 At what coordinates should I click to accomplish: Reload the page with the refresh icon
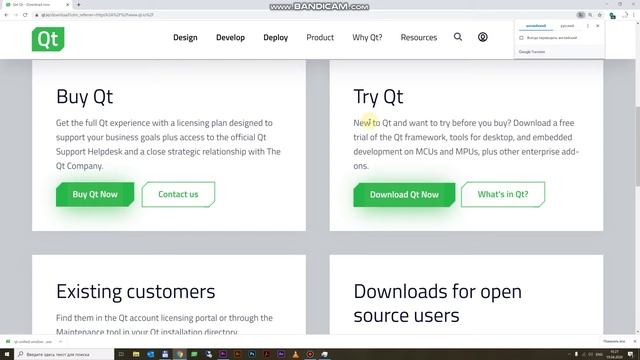[25, 15]
